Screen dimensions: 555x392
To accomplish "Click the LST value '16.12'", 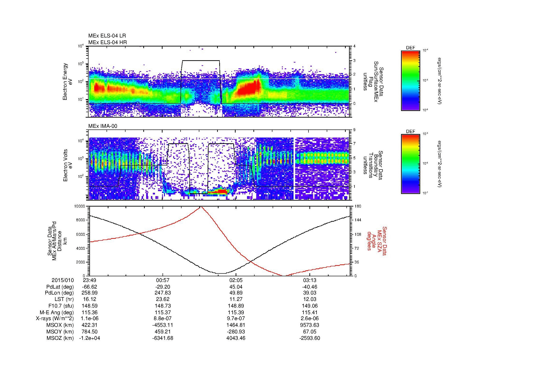I will coord(89,300).
